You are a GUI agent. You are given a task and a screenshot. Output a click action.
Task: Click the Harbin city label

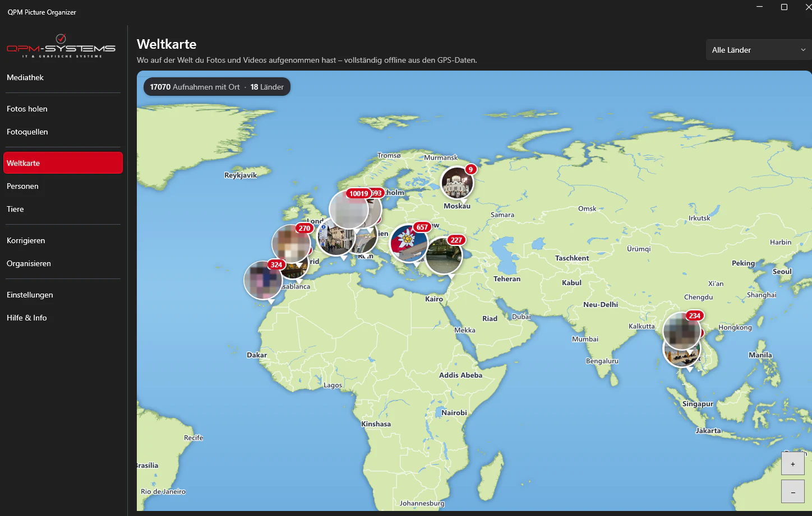pyautogui.click(x=781, y=242)
